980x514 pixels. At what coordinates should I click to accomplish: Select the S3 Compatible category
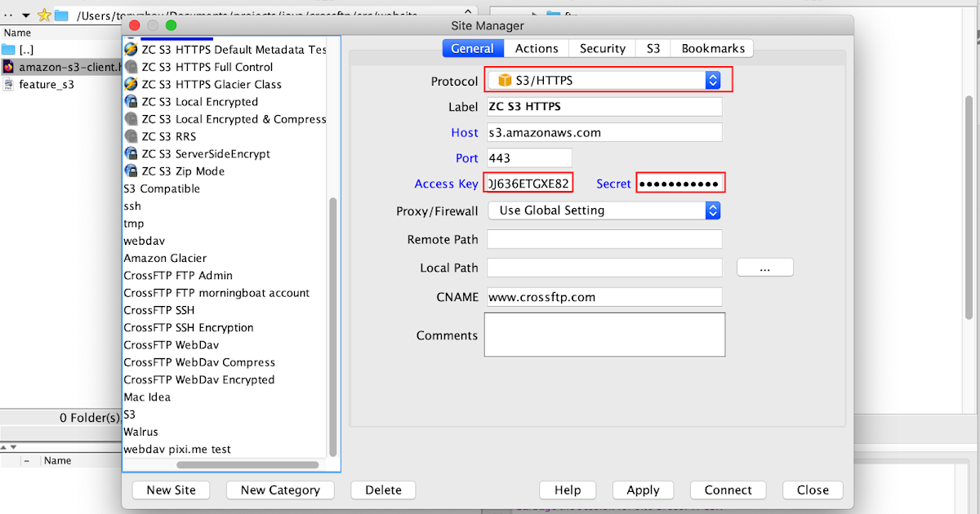(162, 188)
